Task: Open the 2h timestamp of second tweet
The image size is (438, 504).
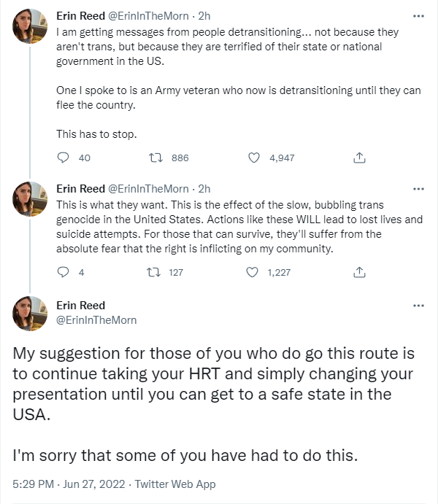Action: 204,188
